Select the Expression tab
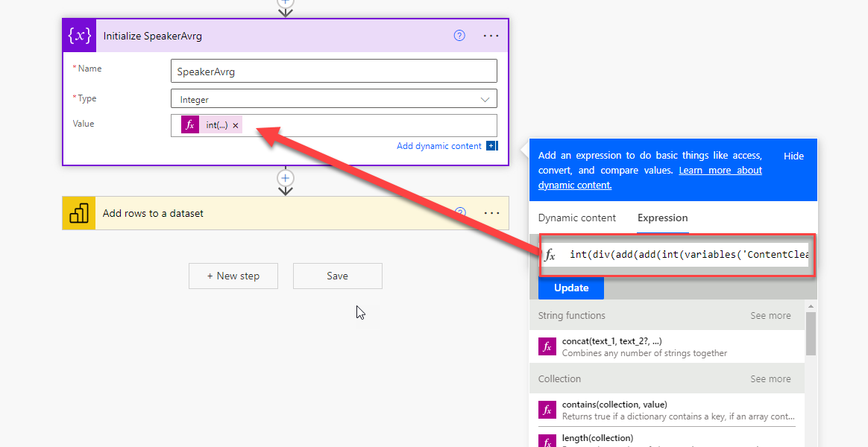This screenshot has height=447, width=868. pos(662,218)
